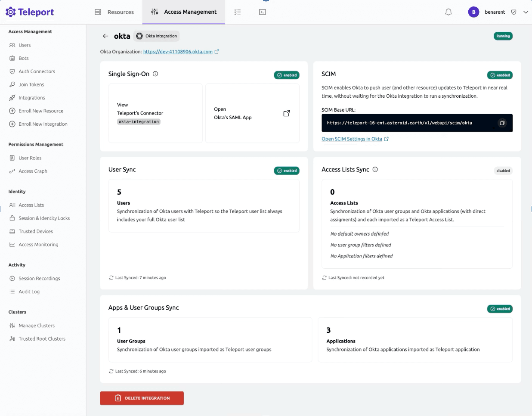Switch to the Resources tab

pyautogui.click(x=114, y=12)
